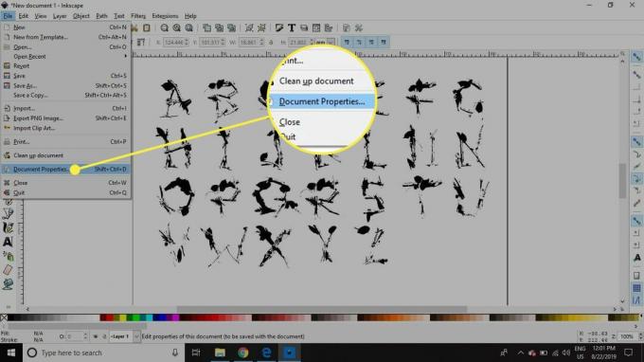This screenshot has width=644, height=362.
Task: Toggle the first scale-stroke affect button
Action: click(x=347, y=42)
